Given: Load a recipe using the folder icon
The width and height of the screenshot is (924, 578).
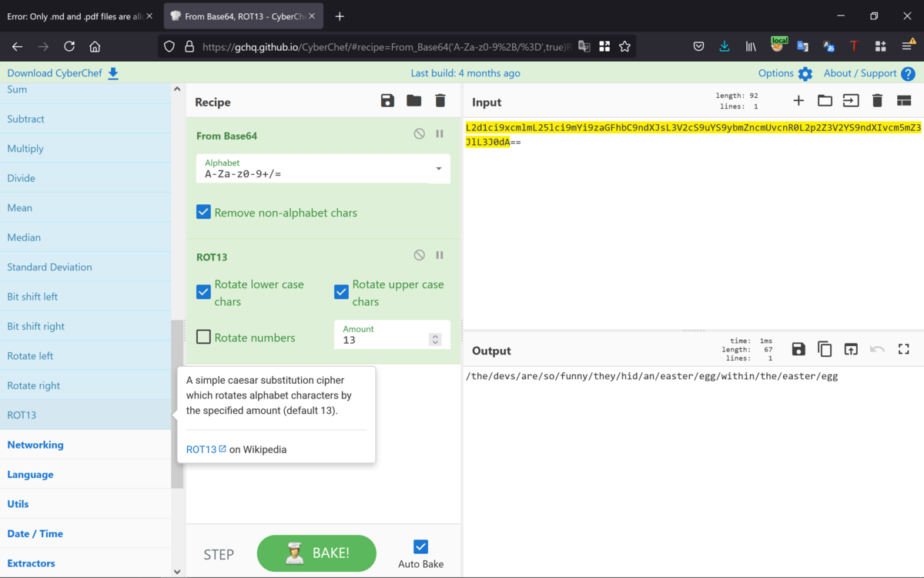Looking at the screenshot, I should click(414, 101).
